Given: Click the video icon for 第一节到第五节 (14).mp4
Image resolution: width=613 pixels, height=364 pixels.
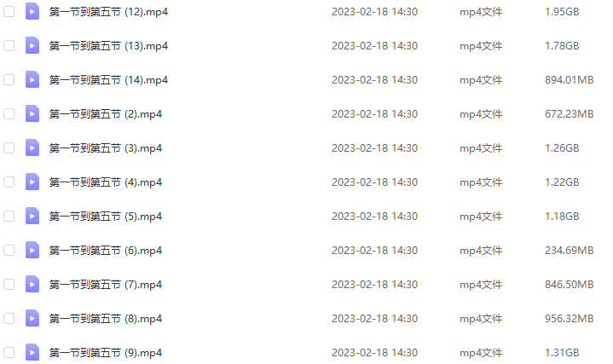Looking at the screenshot, I should [32, 79].
